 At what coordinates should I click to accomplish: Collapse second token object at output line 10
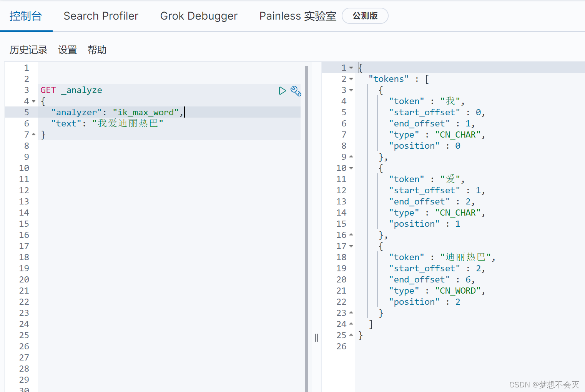(351, 168)
